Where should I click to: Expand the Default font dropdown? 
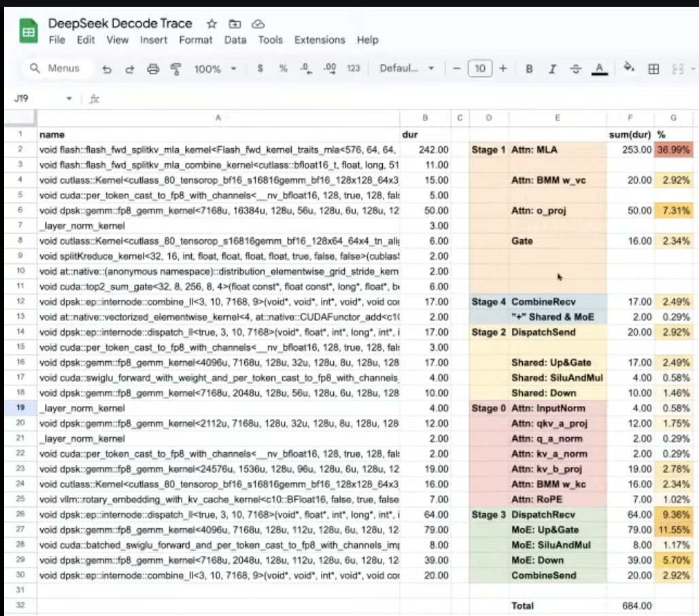tap(407, 69)
